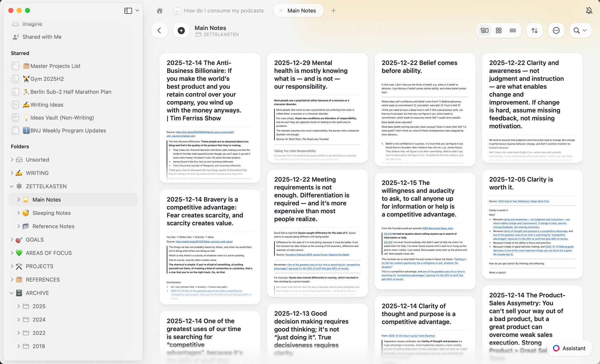Toggle the sidebar visibility icon

(x=128, y=11)
